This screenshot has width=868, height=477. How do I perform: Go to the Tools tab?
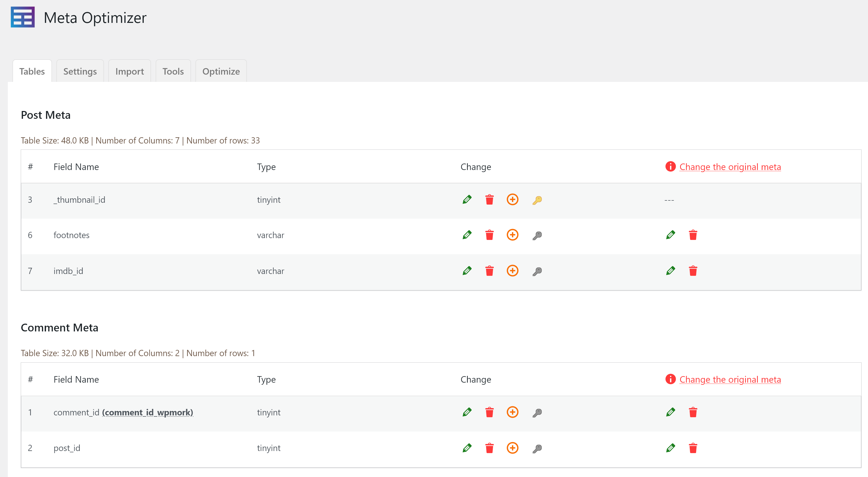pyautogui.click(x=173, y=71)
